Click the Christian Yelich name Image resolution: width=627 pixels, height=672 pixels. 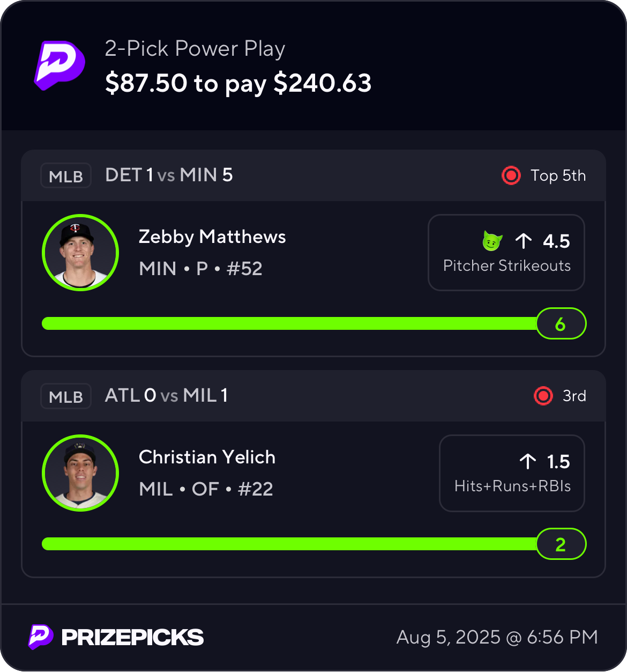(207, 457)
